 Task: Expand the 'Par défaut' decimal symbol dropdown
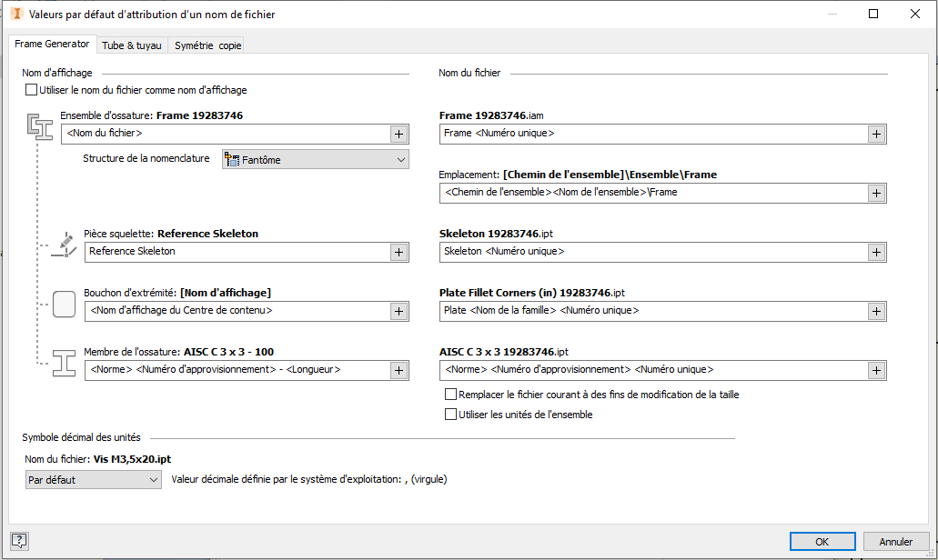point(94,479)
